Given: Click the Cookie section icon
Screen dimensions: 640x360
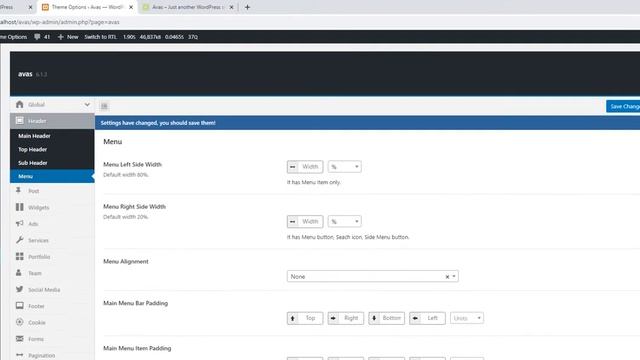Looking at the screenshot, I should (x=19, y=322).
